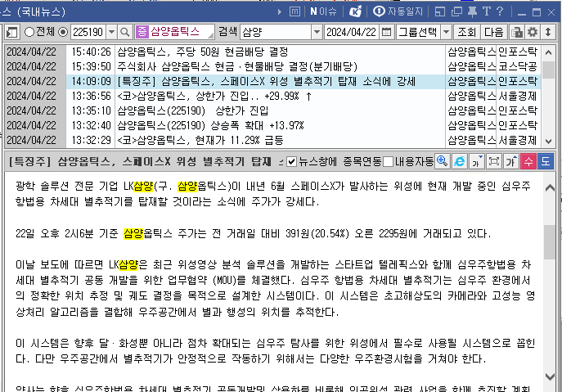Click the 검색 keyword field containing 삼양

coord(275,32)
